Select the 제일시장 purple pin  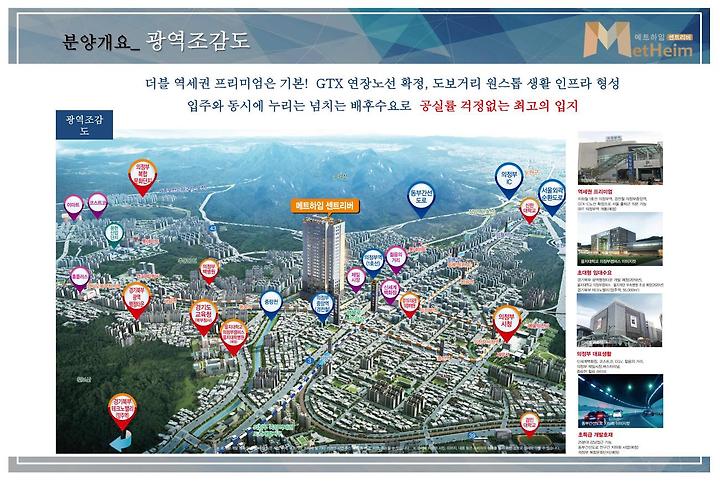(x=356, y=280)
